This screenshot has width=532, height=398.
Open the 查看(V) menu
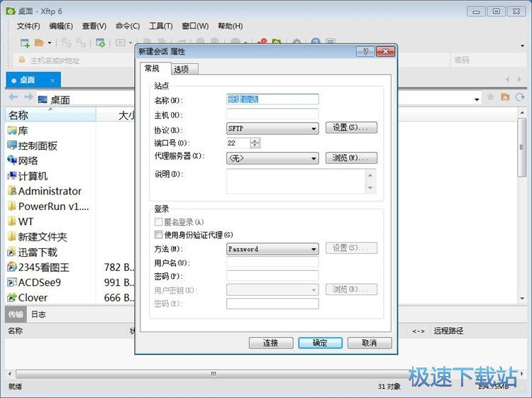[x=94, y=26]
